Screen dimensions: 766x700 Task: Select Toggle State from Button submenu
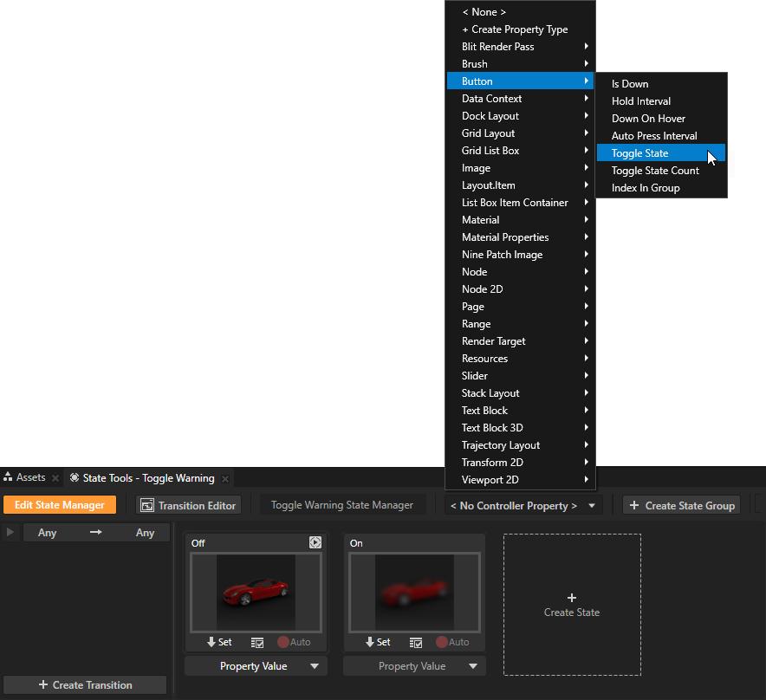pyautogui.click(x=640, y=153)
